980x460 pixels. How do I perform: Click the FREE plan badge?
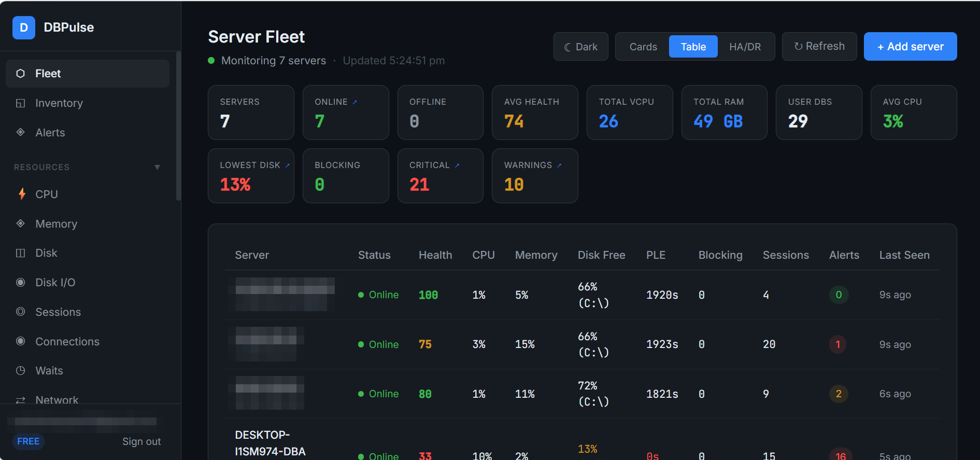point(29,441)
